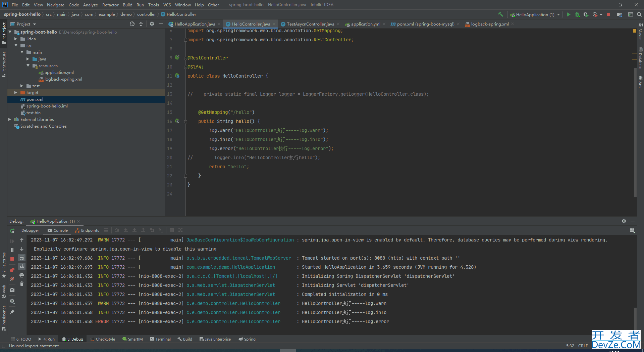Collapse the src folder
This screenshot has width=644, height=352.
[15, 46]
